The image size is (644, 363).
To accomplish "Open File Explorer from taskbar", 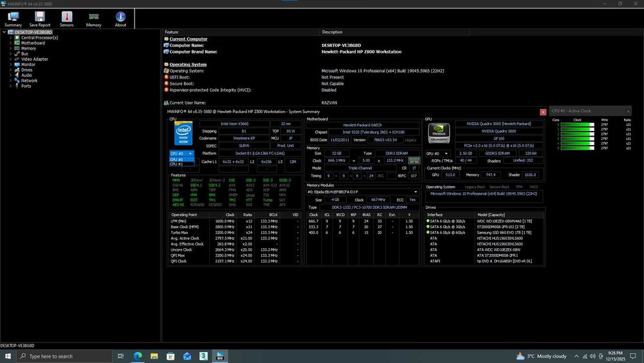I will (154, 356).
